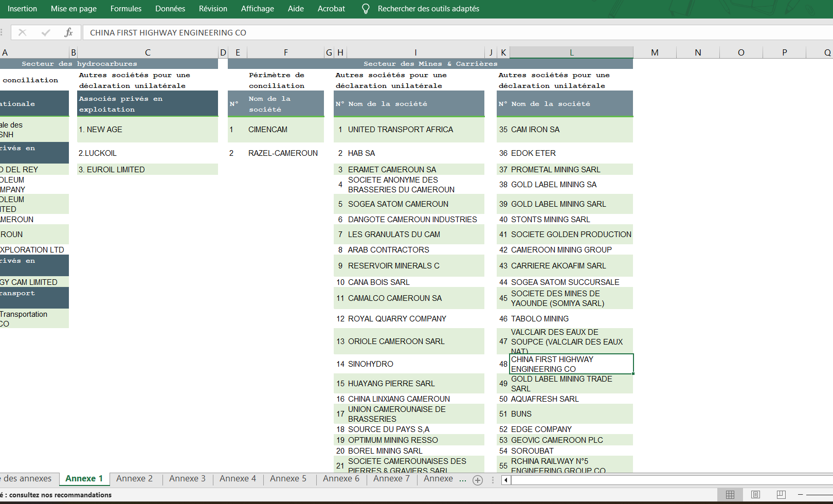Switch to the Annexe 6 sheet tab

pos(341,479)
